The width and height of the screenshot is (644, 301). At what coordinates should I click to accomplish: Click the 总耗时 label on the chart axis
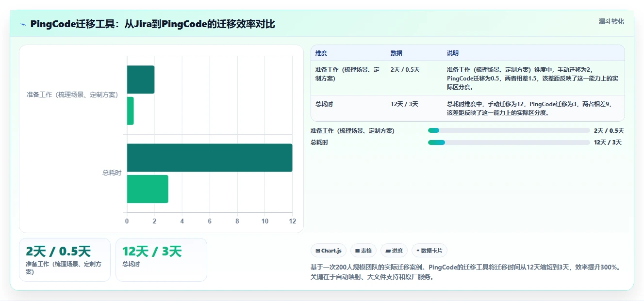tap(112, 173)
